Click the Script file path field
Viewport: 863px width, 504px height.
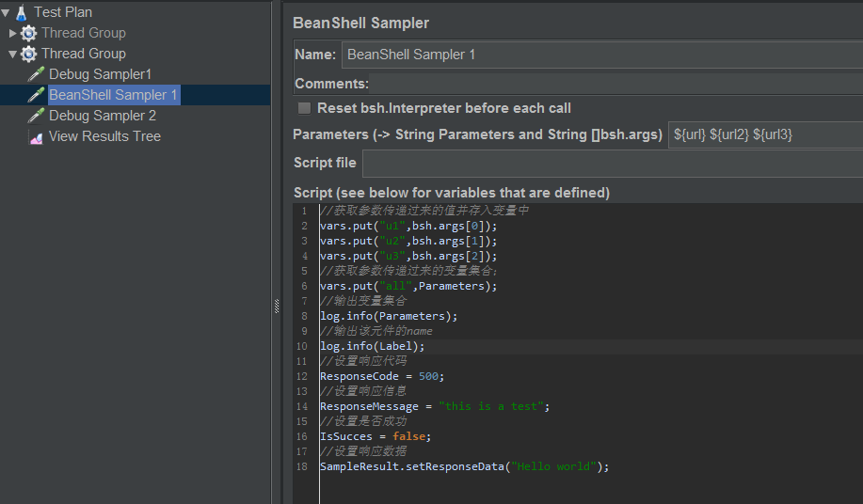coord(612,163)
